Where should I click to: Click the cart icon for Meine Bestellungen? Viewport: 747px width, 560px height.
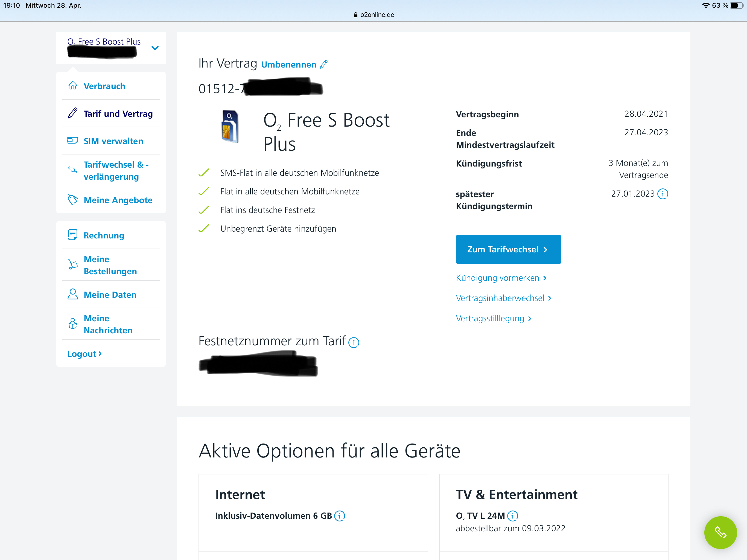[x=73, y=264]
